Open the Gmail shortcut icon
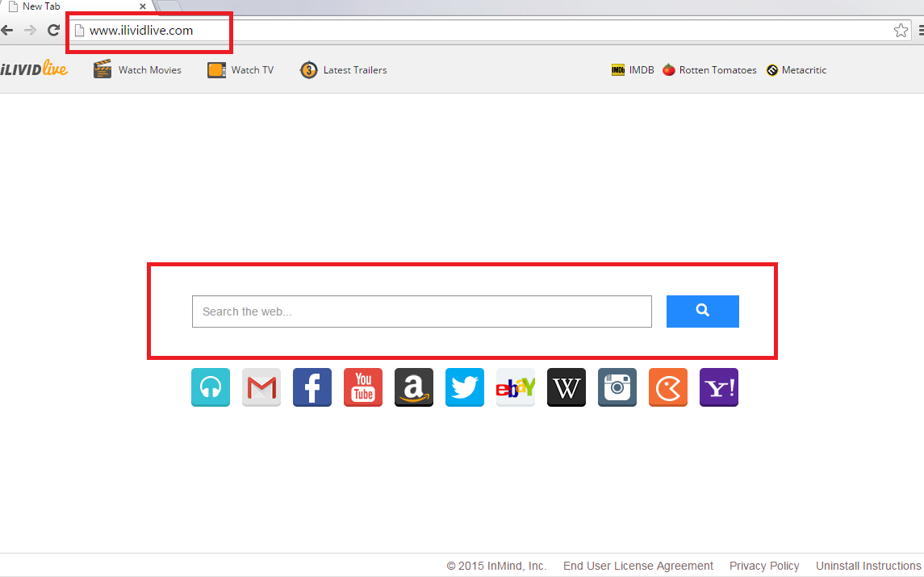Screen dimensions: 924x577 click(x=261, y=388)
